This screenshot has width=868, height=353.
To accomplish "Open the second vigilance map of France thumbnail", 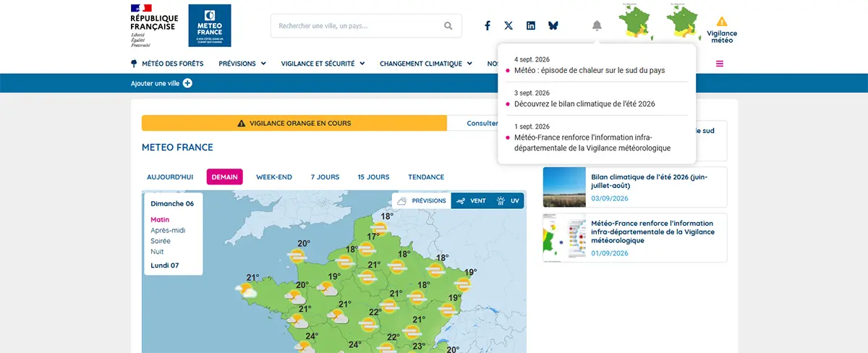I will tap(684, 22).
